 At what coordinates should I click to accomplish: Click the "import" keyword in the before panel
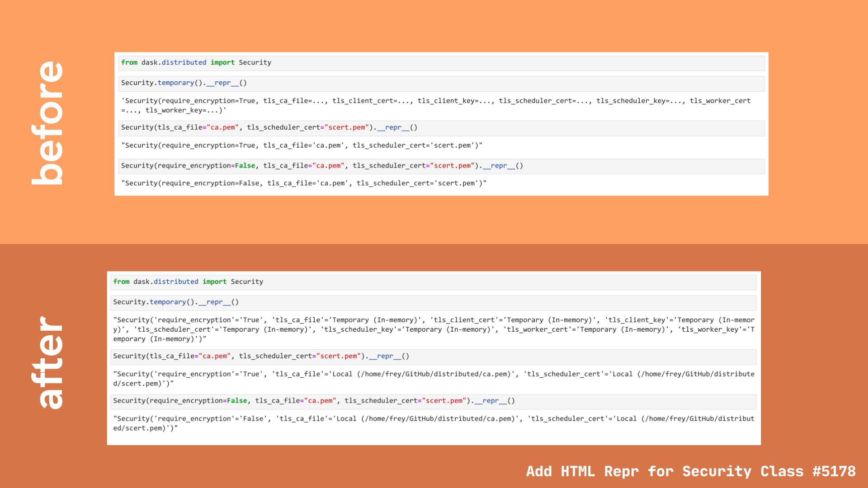click(x=222, y=62)
